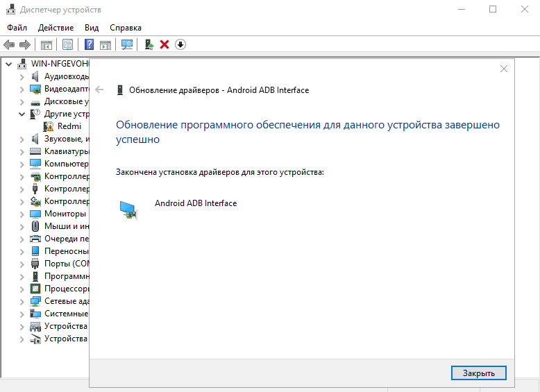Click the Forward arrow in the toolbar

(25, 44)
